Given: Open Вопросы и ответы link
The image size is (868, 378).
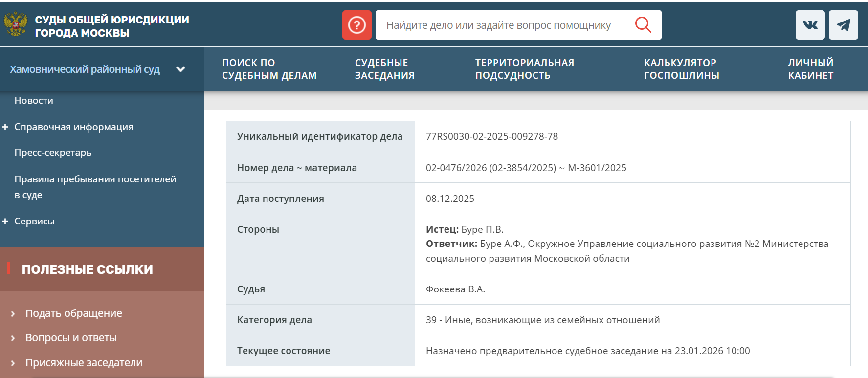Looking at the screenshot, I should 71,337.
